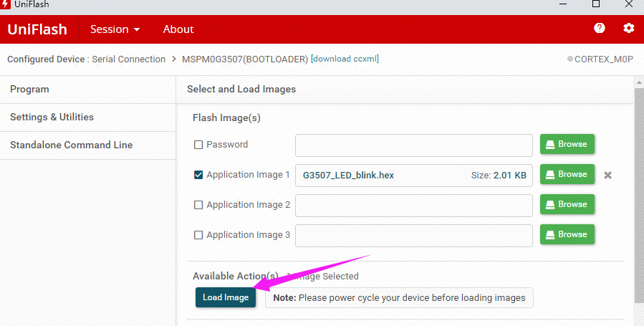Viewport: 644px width, 326px height.
Task: Open the About menu
Action: pyautogui.click(x=178, y=29)
